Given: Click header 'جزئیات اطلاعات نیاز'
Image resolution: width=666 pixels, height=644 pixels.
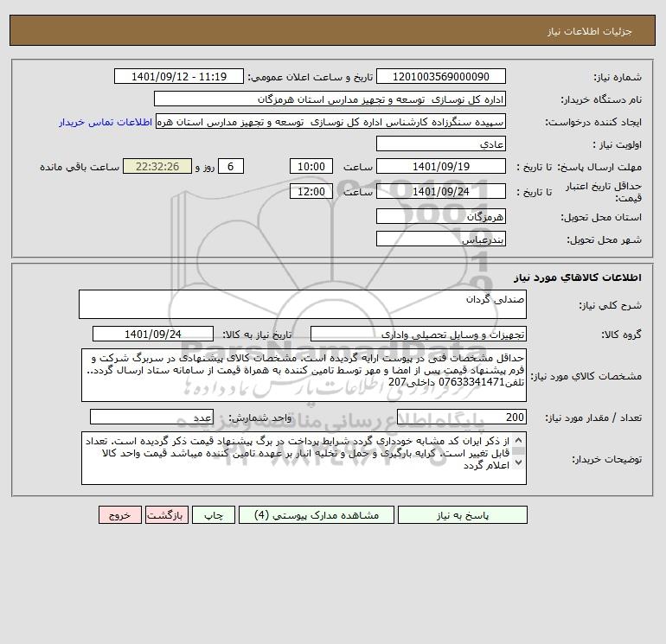Looking at the screenshot, I should 590,31.
